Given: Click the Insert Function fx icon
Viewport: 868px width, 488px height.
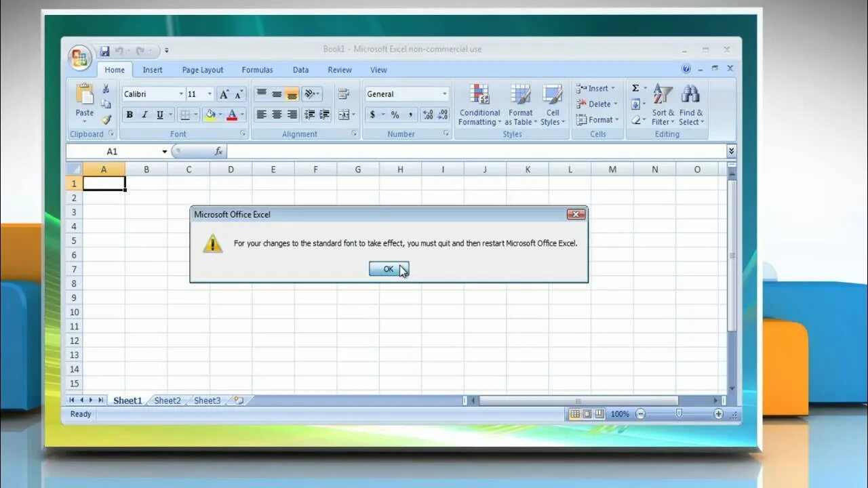Looking at the screenshot, I should click(218, 151).
